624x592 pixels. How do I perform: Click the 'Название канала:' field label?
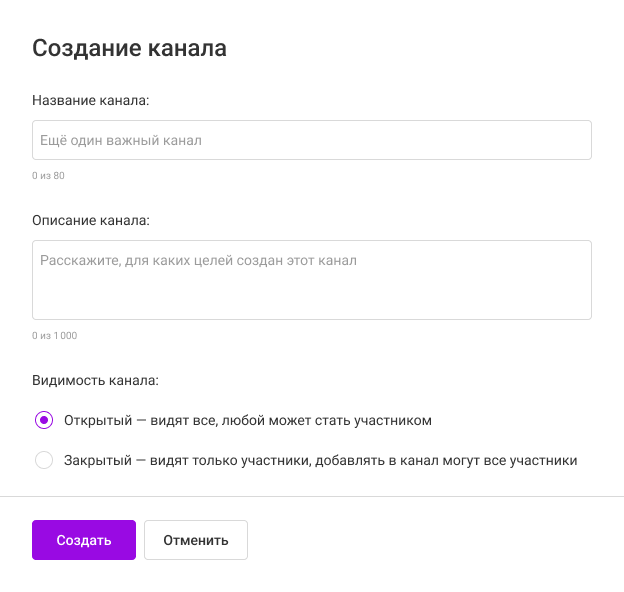click(90, 100)
